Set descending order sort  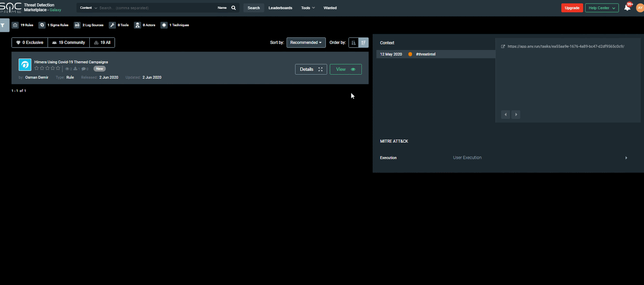point(363,43)
